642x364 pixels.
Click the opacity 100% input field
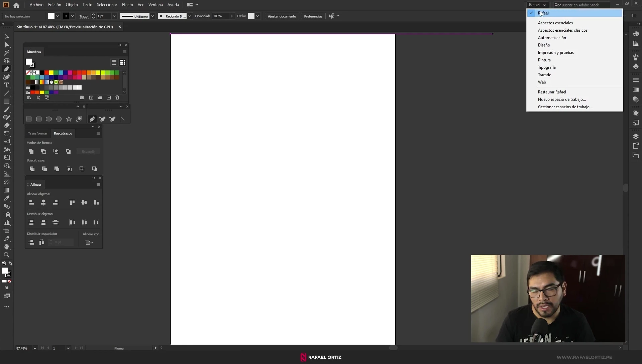point(220,16)
